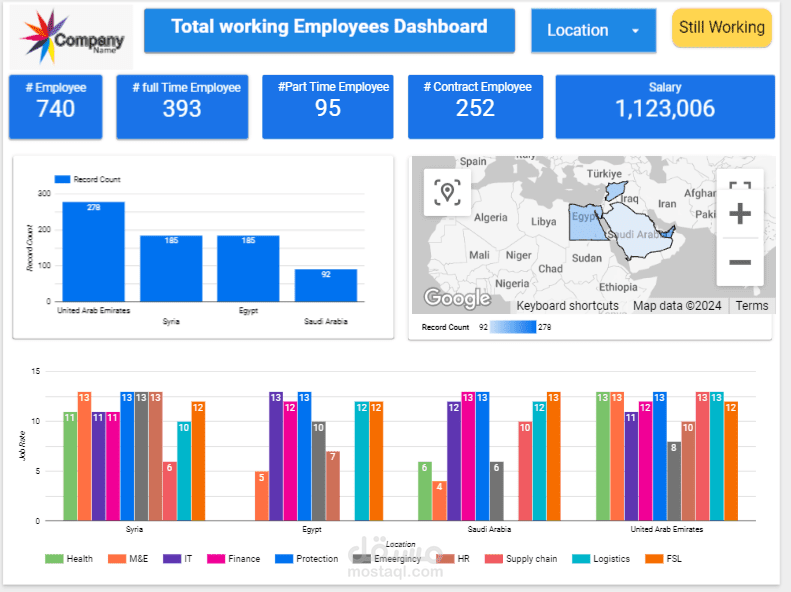Image resolution: width=791 pixels, height=592 pixels.
Task: Click the Map data ©2024 text
Action: [x=677, y=306]
